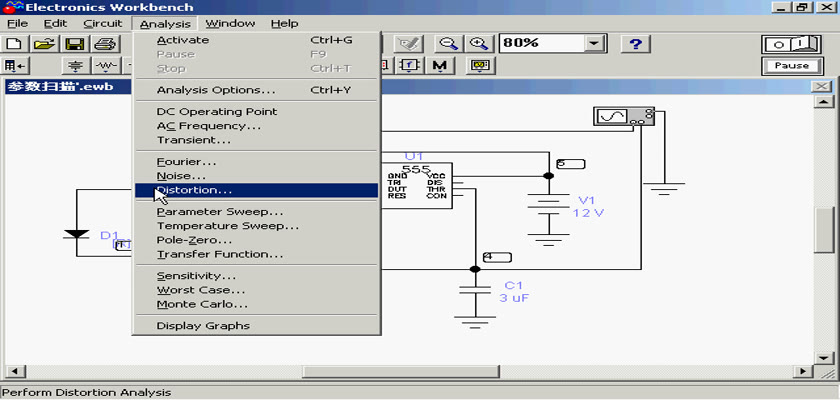The height and width of the screenshot is (400, 840).
Task: Click the horizontal scrollbar thumb
Action: (401, 371)
